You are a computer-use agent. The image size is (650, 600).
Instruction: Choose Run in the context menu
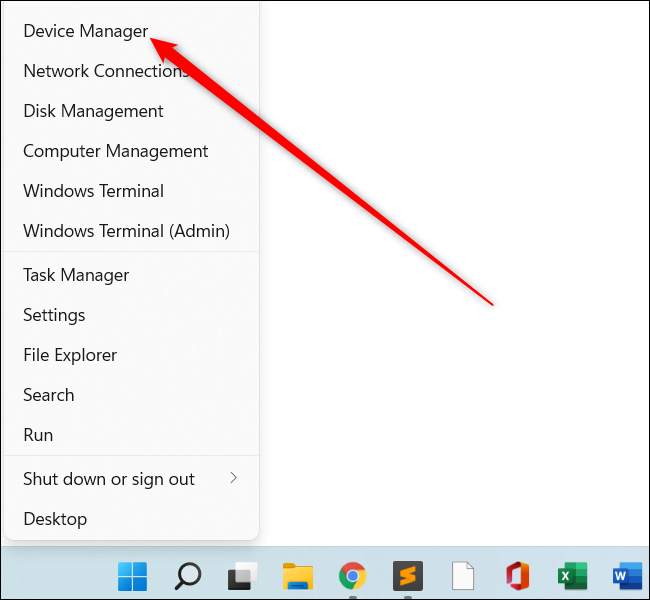click(38, 435)
